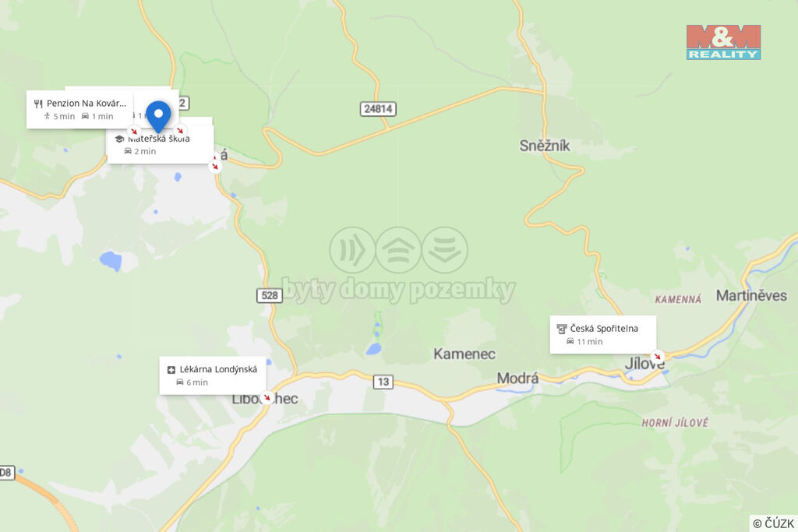798x532 pixels.
Task: Click the blue location pin marker
Action: (158, 116)
